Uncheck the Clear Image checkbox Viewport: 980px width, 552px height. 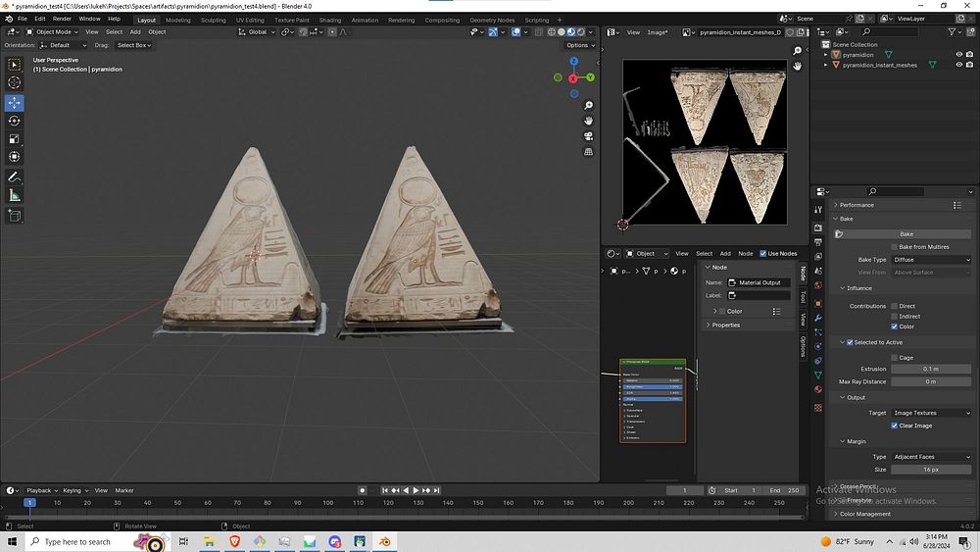895,426
